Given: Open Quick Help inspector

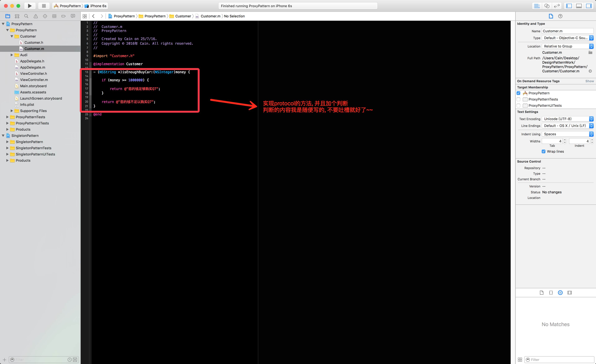Looking at the screenshot, I should [x=560, y=16].
